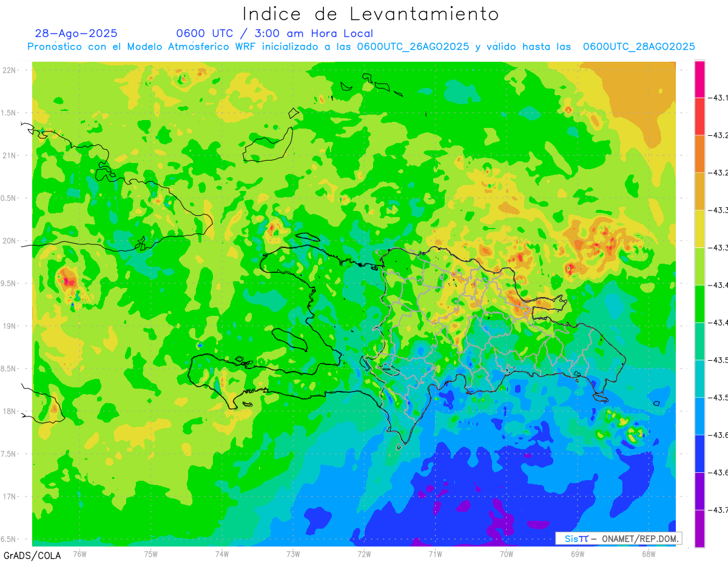The width and height of the screenshot is (728, 562).
Task: Click the '19N' latitude label
Action: (10, 326)
